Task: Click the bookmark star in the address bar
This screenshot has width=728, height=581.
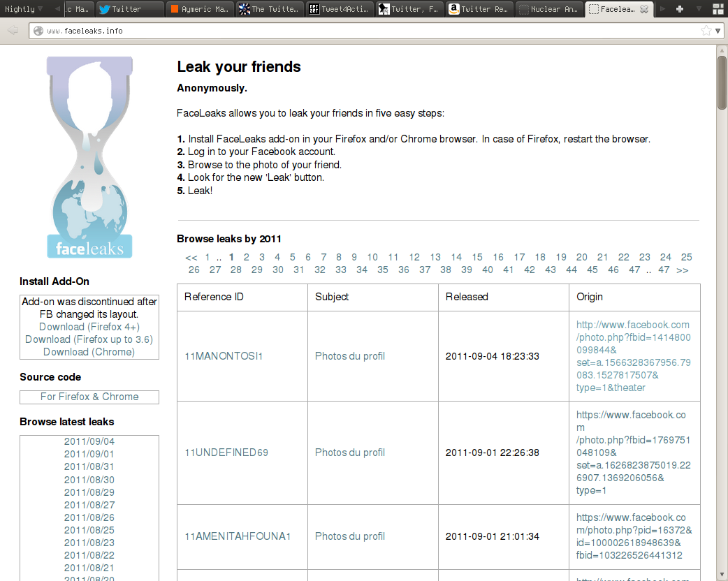Action: pos(706,31)
